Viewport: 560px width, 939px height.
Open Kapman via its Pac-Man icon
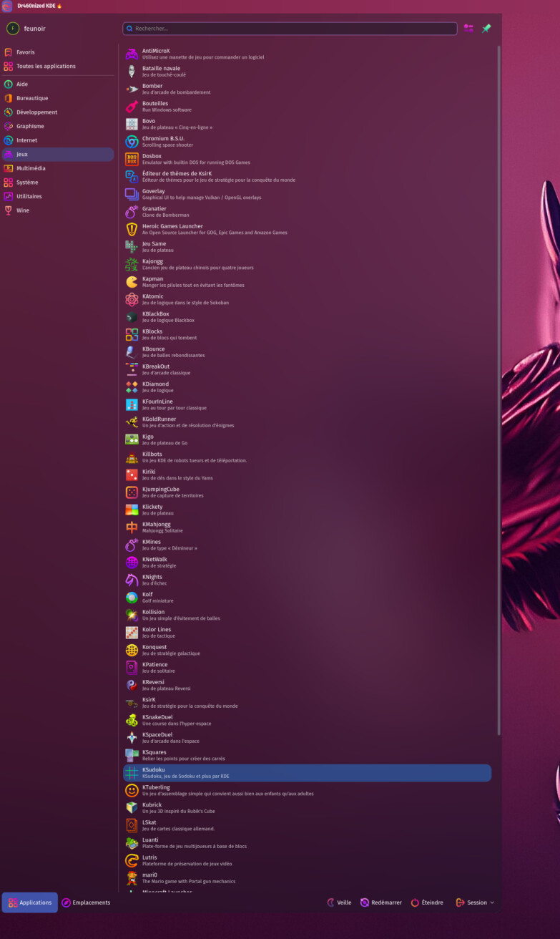point(132,282)
